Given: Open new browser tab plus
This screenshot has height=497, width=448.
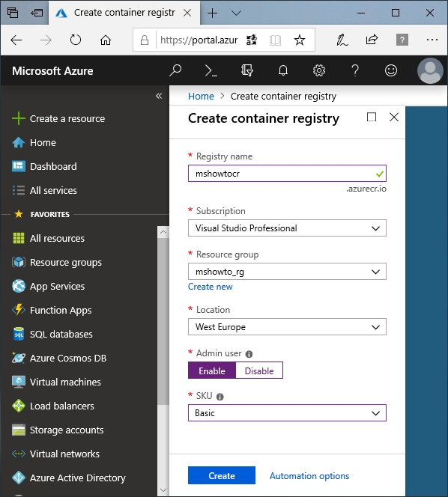Looking at the screenshot, I should tap(212, 13).
